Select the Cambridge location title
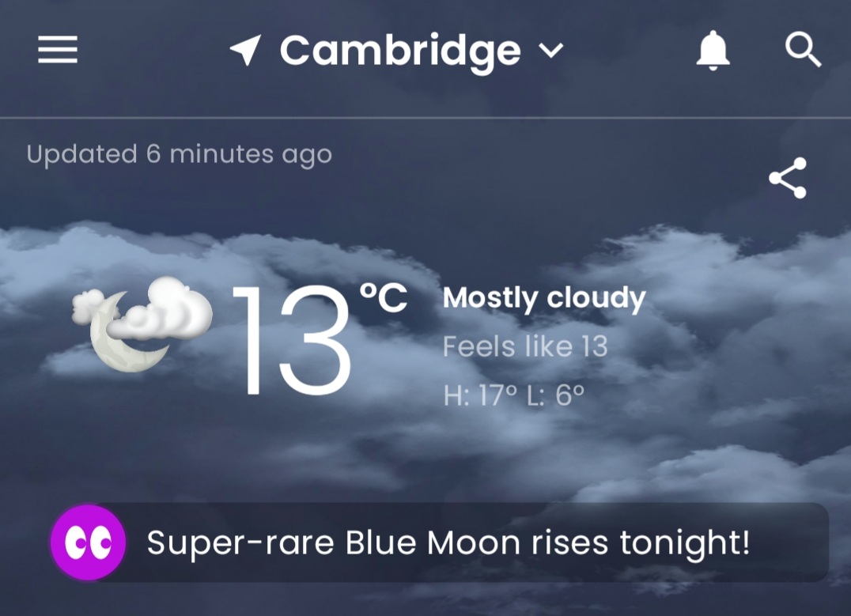Screen dimensions: 851x616 click(400, 51)
